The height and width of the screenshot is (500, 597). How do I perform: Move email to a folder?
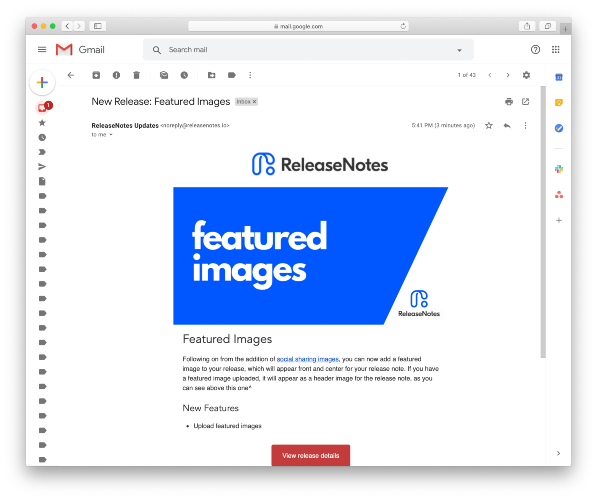point(212,75)
